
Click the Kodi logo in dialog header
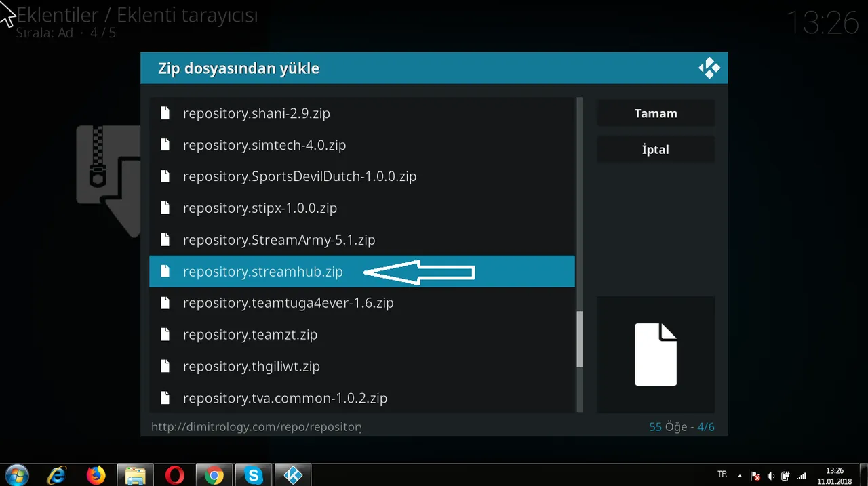[709, 68]
